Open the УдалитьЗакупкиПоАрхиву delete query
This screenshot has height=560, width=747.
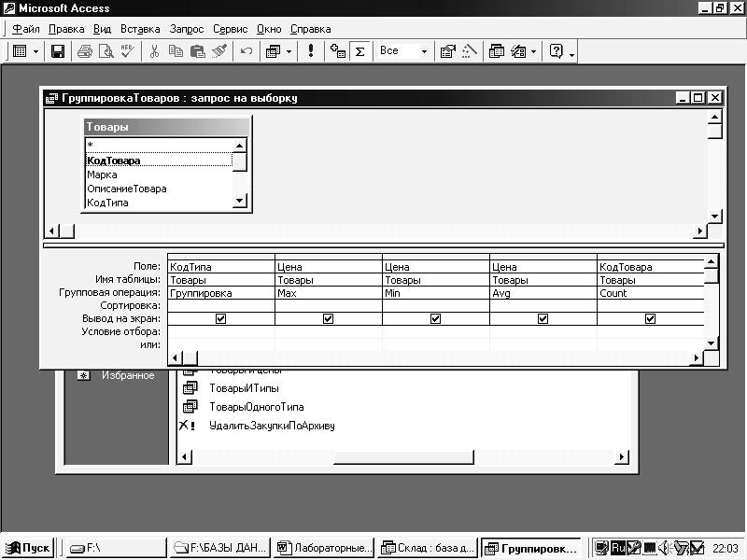tap(272, 426)
